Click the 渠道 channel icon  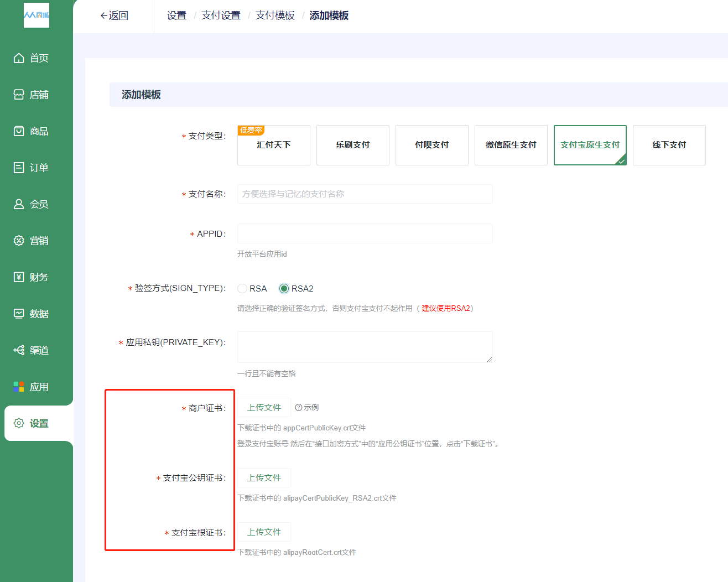click(19, 350)
